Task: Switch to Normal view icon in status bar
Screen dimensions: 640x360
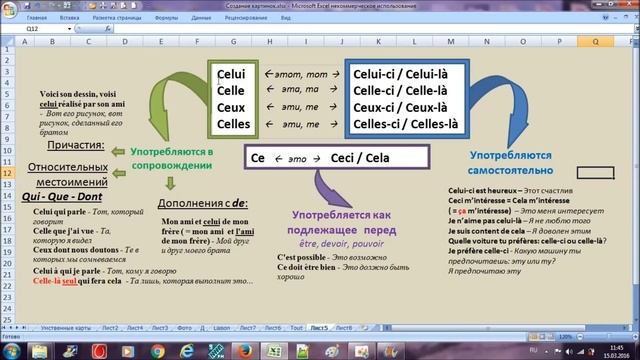Action: coord(533,337)
